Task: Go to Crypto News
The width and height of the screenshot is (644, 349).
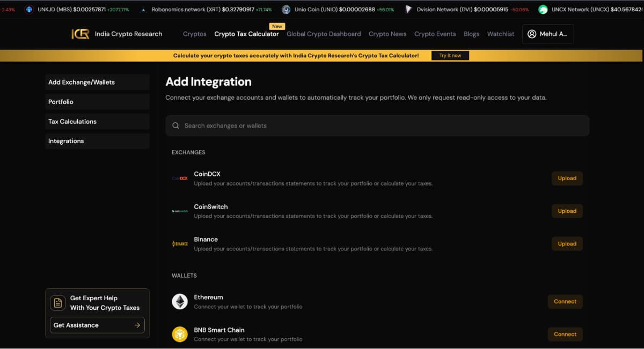Action: [x=387, y=34]
